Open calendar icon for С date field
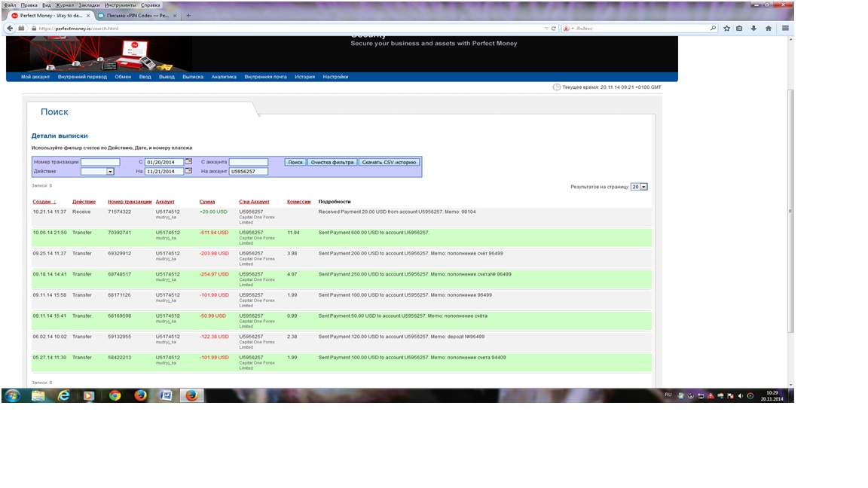868x488 pixels. [189, 162]
